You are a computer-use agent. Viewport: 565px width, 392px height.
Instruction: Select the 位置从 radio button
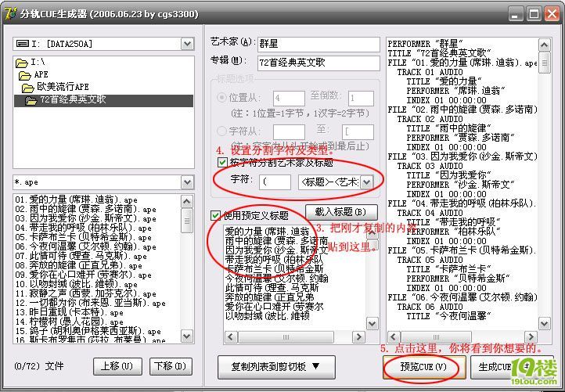[221, 97]
